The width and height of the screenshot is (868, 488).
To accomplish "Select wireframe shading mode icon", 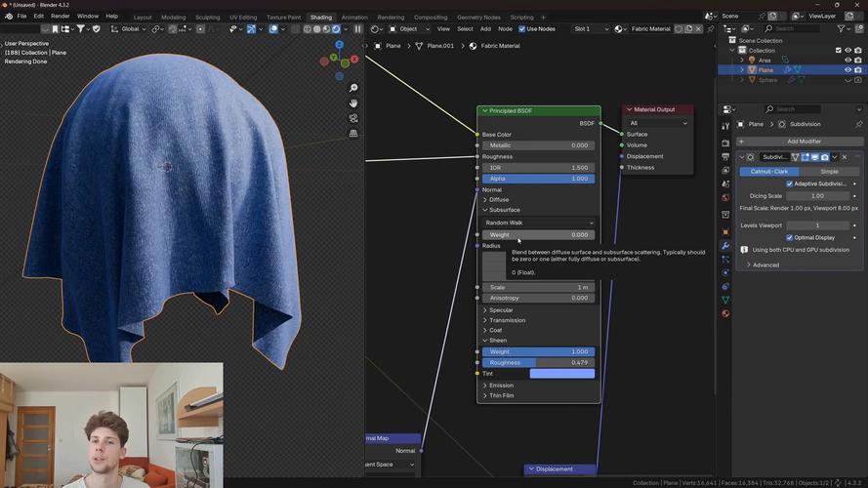I will point(308,28).
